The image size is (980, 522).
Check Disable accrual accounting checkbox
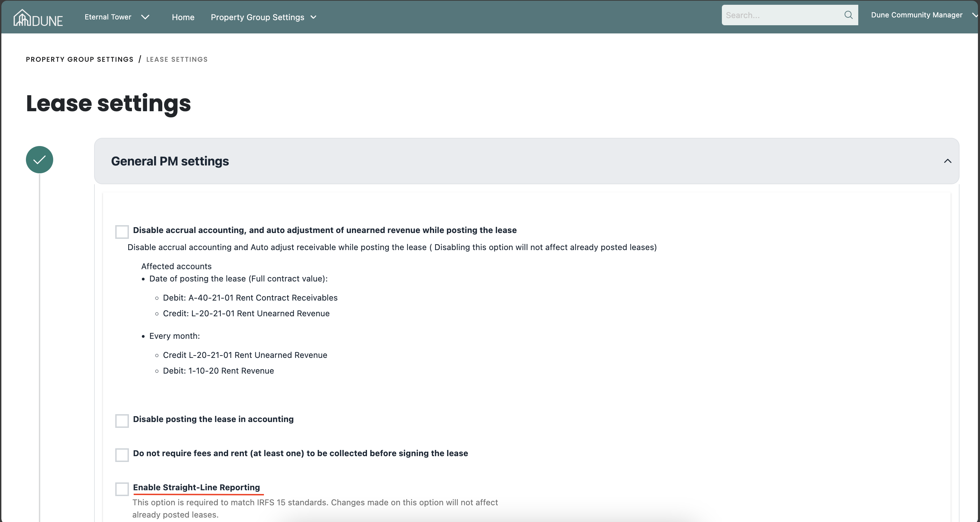pyautogui.click(x=122, y=232)
